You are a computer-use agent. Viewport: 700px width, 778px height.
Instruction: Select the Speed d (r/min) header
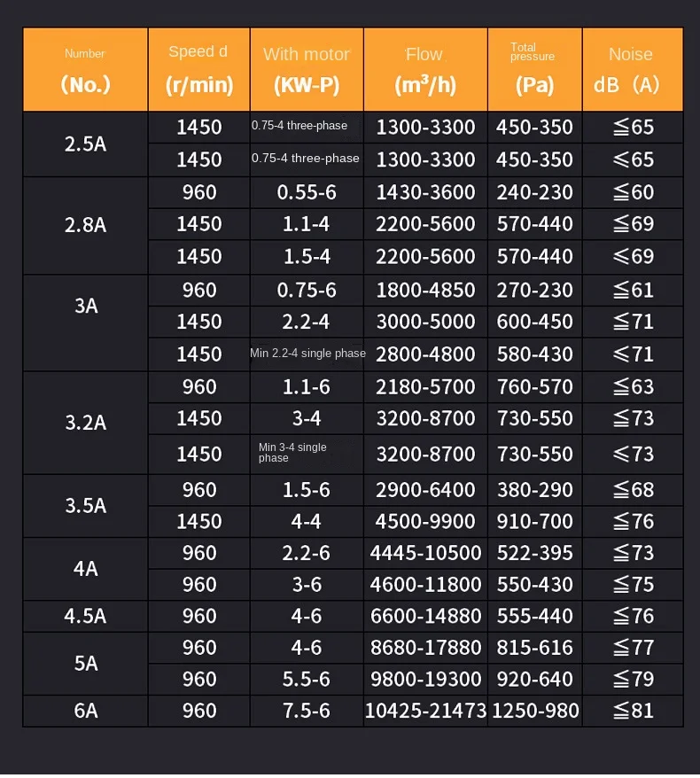199,69
